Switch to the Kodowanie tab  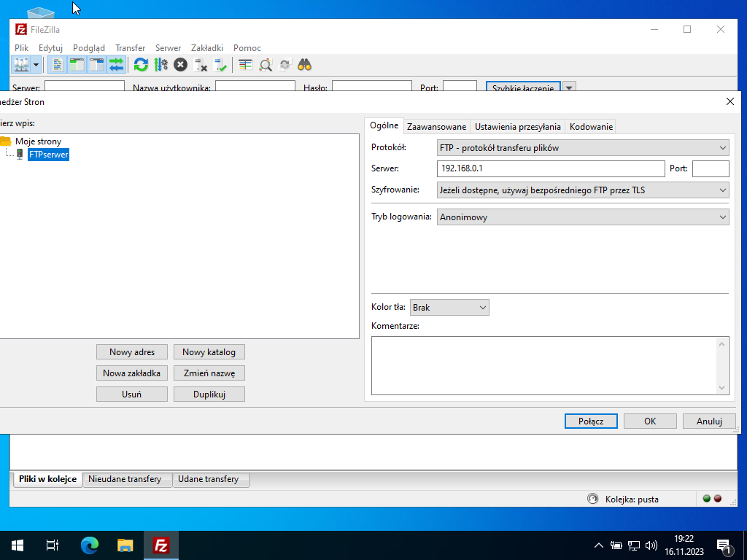(x=591, y=127)
